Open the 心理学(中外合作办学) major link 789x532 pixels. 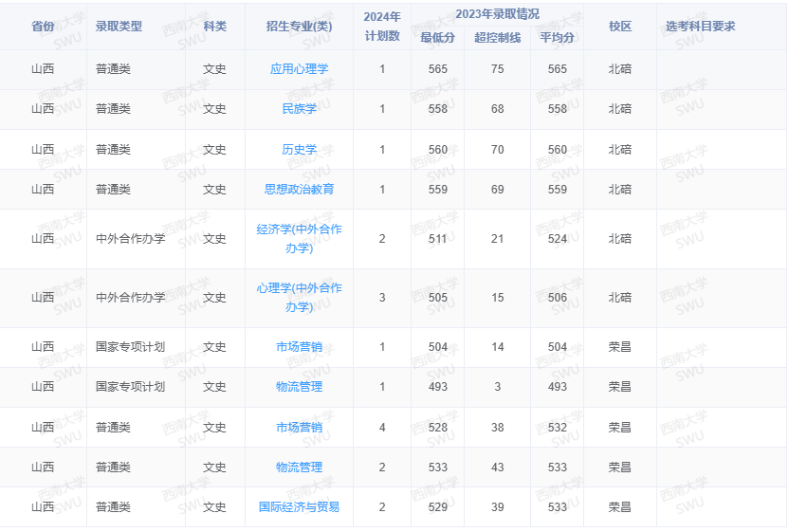point(299,298)
